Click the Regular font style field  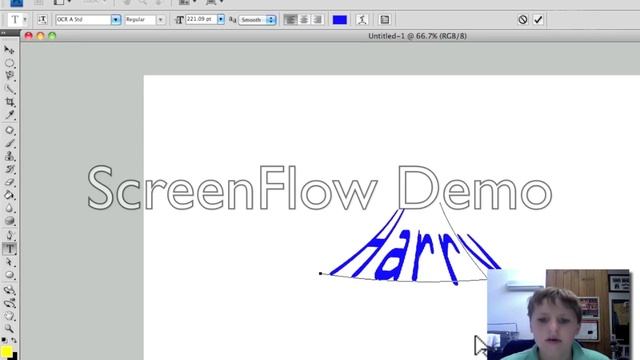140,20
